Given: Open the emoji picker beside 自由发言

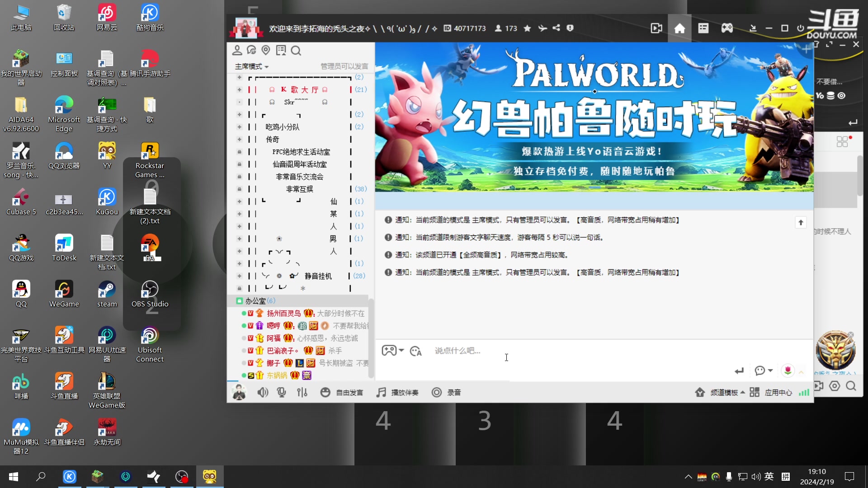Looking at the screenshot, I should point(325,392).
